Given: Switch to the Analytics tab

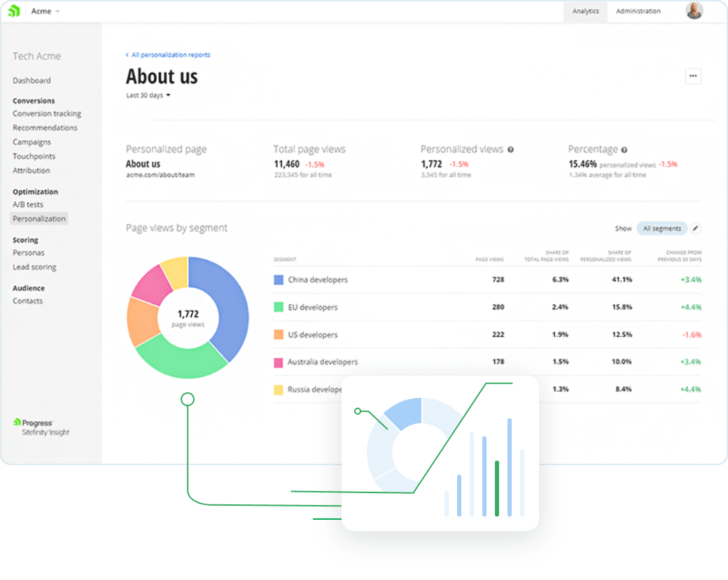Looking at the screenshot, I should 585,11.
